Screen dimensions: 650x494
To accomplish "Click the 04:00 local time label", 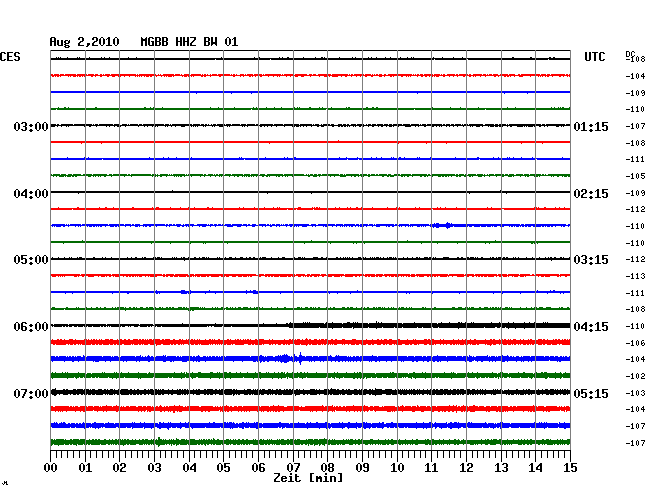I will click(31, 194).
